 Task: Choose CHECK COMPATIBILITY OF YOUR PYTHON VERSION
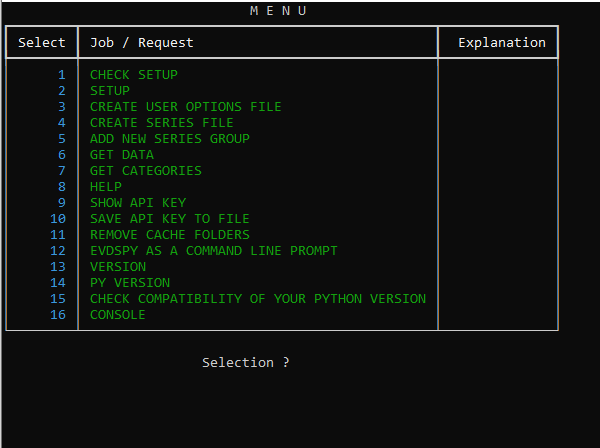tap(258, 299)
